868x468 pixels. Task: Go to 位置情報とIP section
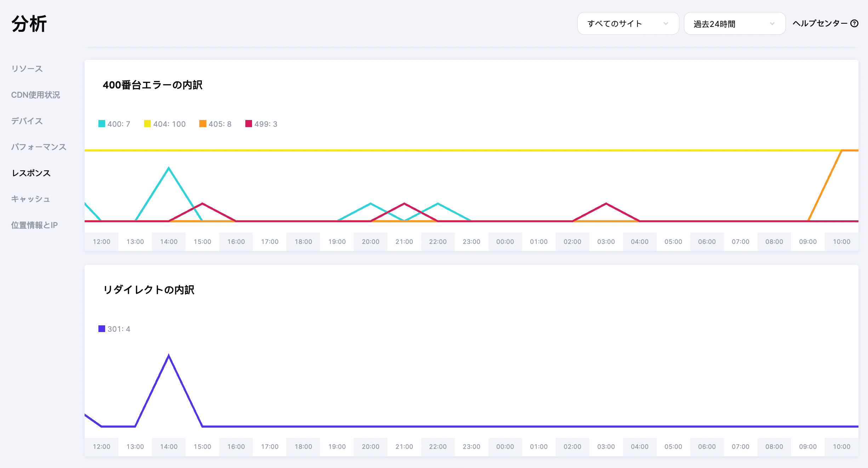(x=34, y=225)
